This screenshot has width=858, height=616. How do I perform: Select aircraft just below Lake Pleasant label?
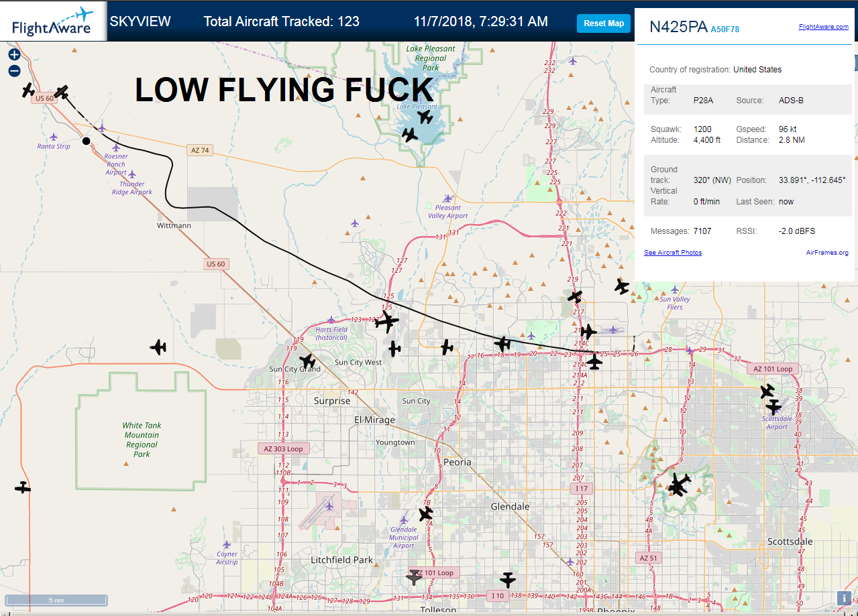[x=425, y=117]
